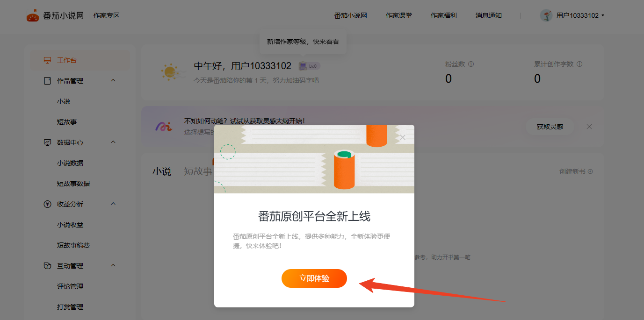Dismiss the inspiration banner with its X

tap(589, 127)
